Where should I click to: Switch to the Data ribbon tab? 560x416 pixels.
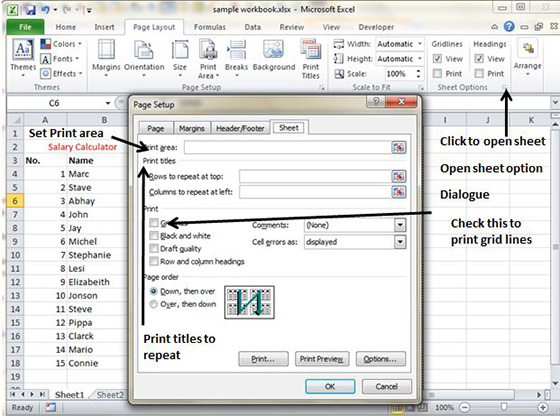coord(252,27)
